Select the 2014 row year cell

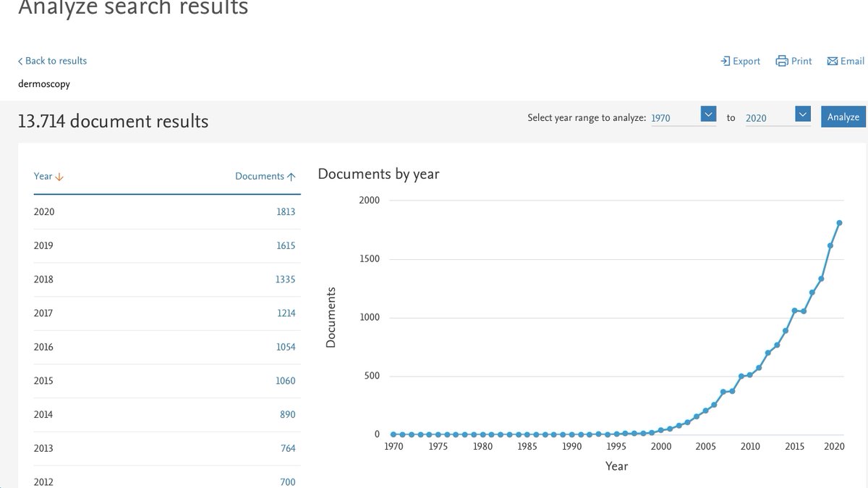pos(44,415)
